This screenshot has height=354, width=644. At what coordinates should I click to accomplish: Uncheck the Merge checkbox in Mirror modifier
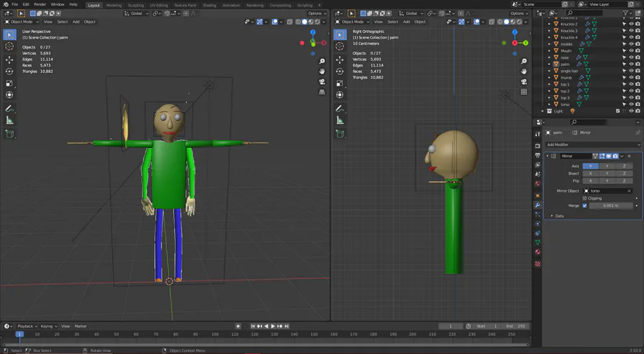[585, 206]
